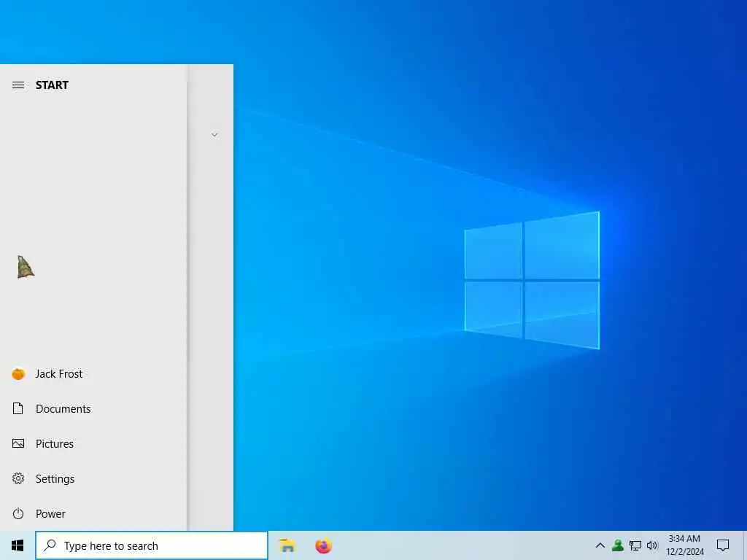The image size is (747, 560).
Task: Click the green user tray icon
Action: 618,545
